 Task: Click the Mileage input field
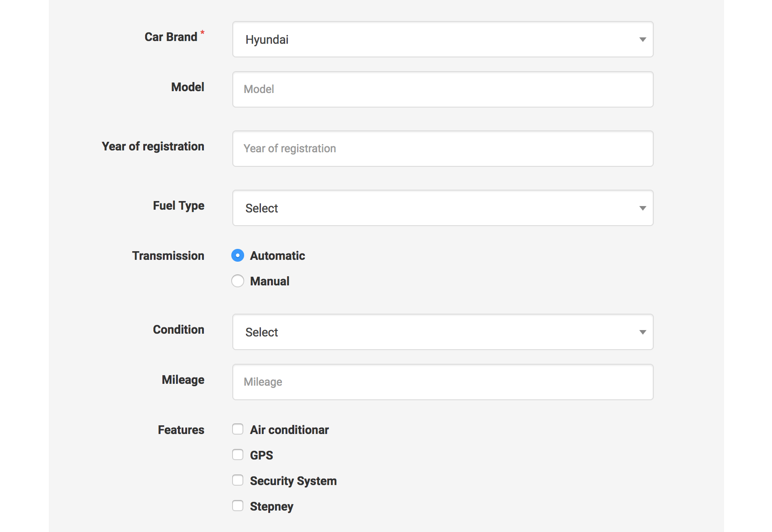click(442, 382)
